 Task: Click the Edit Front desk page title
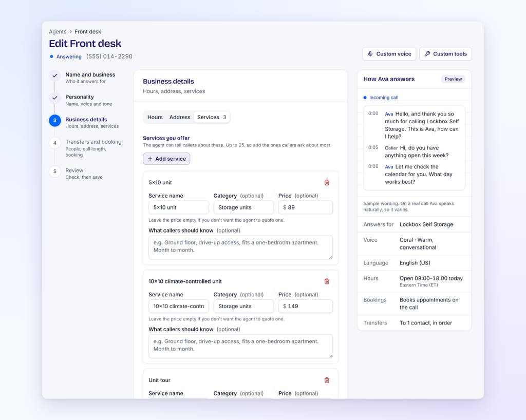85,44
